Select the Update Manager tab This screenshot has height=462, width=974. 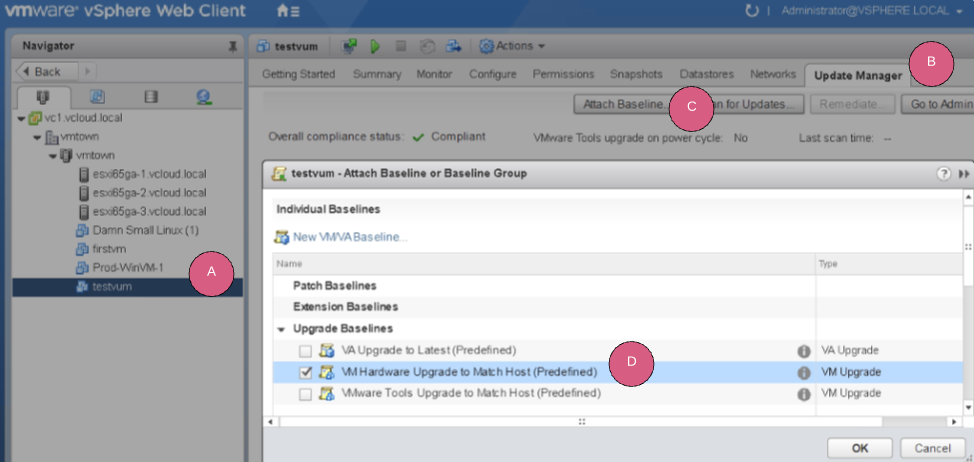(x=857, y=76)
